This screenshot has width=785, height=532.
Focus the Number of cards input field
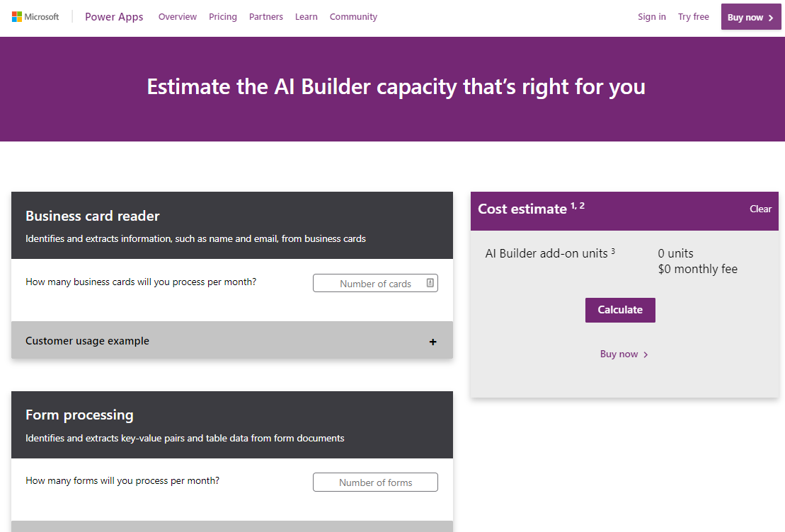point(369,284)
